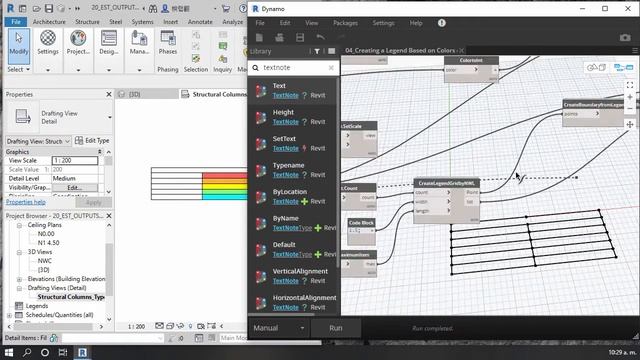
Task: Clear the textnote search field
Action: pyautogui.click(x=331, y=68)
